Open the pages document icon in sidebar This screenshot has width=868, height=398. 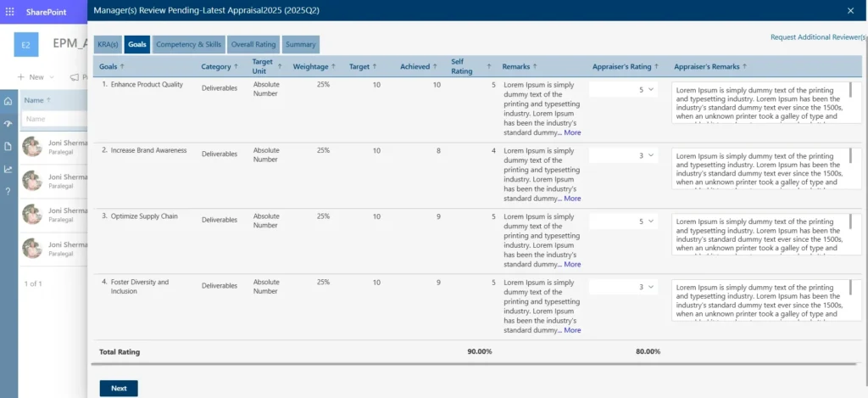[8, 146]
